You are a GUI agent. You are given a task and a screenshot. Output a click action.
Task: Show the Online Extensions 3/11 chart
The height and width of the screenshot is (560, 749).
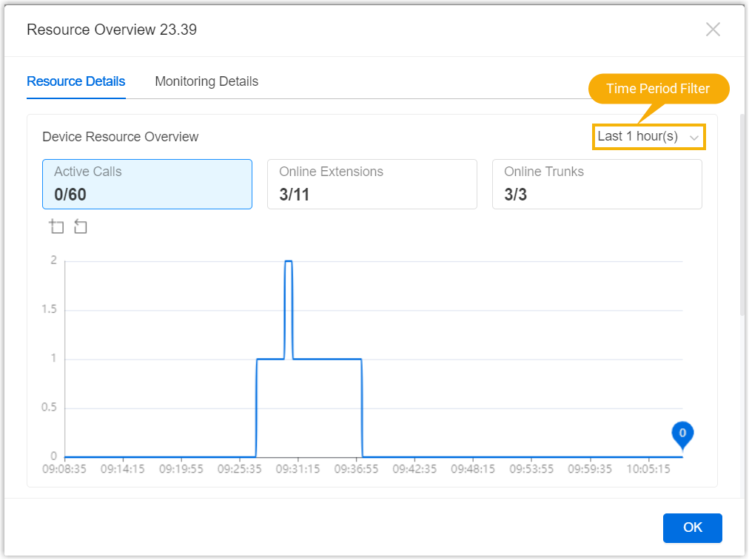click(372, 184)
